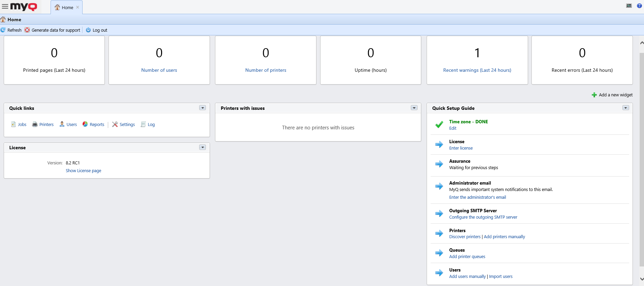Open Printers icon in Quick links
Image resolution: width=644 pixels, height=286 pixels.
coord(35,124)
